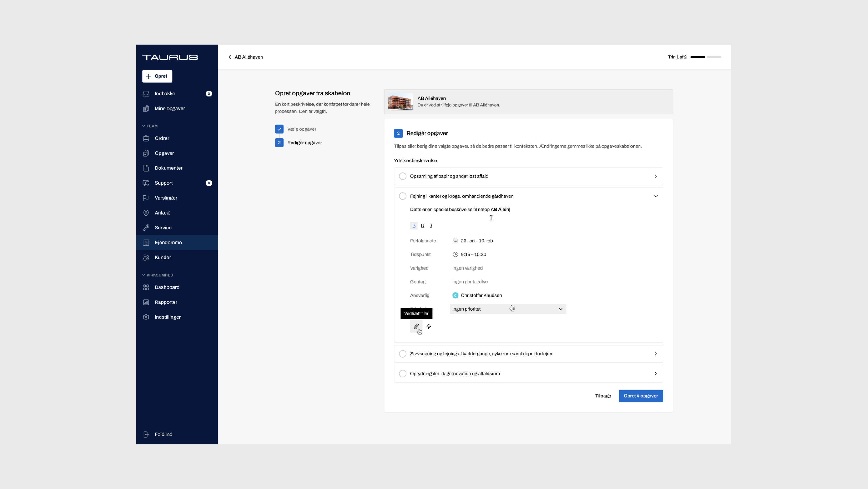Click the paperclip attach files icon
The image size is (868, 489).
coord(416,327)
